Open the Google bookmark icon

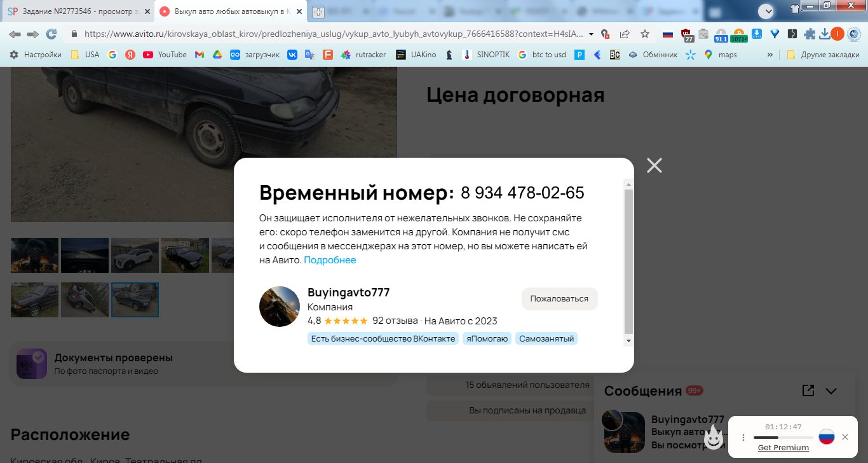point(112,55)
